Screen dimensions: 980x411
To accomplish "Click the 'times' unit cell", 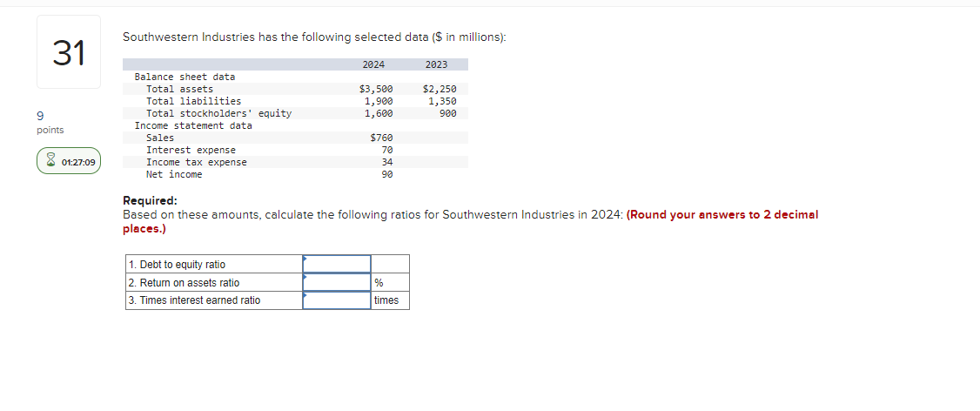I will [x=390, y=300].
